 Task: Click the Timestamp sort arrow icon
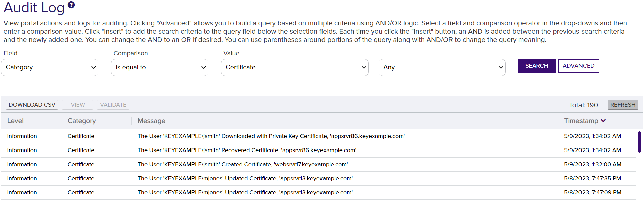tap(603, 121)
